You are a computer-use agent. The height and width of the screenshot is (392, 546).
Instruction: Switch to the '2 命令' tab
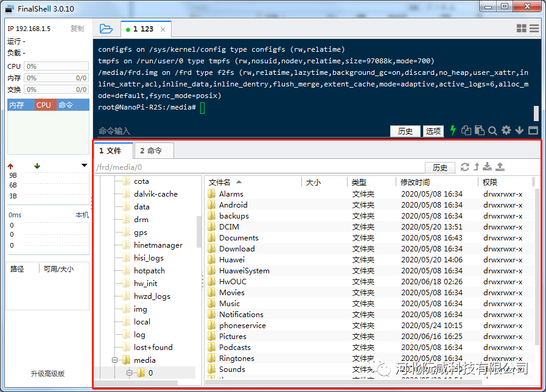point(154,151)
